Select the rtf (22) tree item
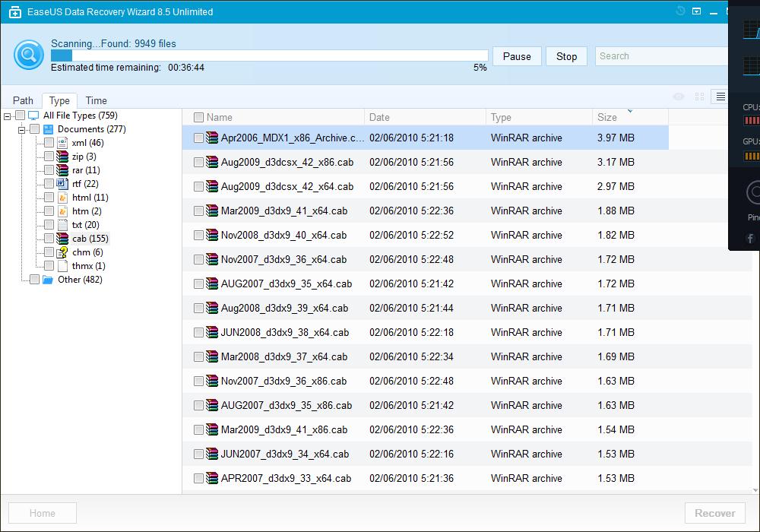The height and width of the screenshot is (532, 760). 85,184
